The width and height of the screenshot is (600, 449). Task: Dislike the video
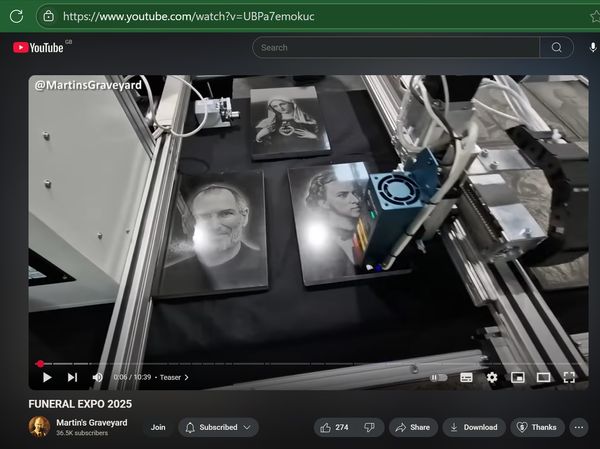pos(369,427)
